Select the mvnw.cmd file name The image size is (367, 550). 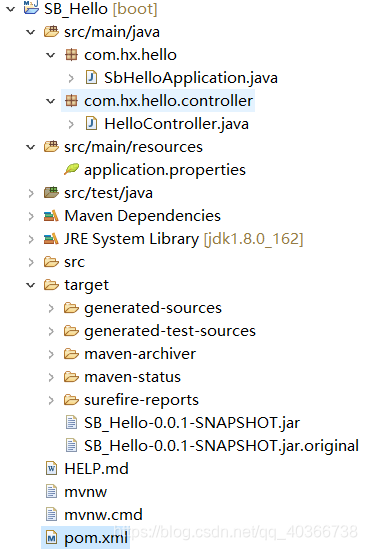pyautogui.click(x=104, y=515)
